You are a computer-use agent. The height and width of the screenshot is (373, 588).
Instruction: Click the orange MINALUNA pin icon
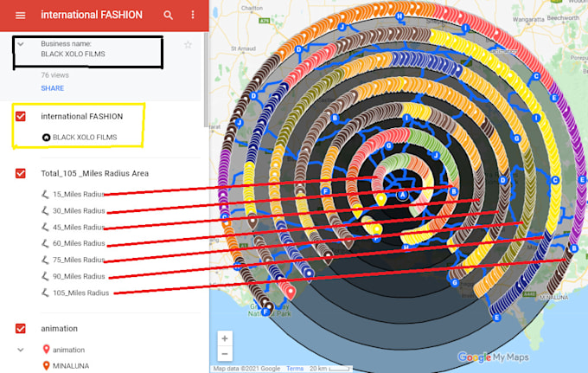click(x=46, y=365)
